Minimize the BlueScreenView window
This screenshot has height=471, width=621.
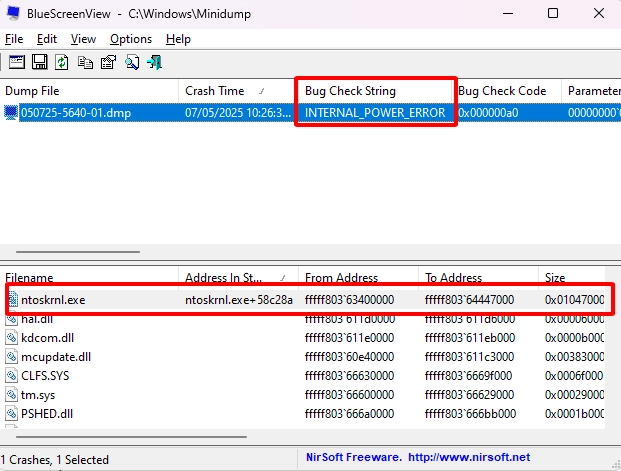coord(508,13)
